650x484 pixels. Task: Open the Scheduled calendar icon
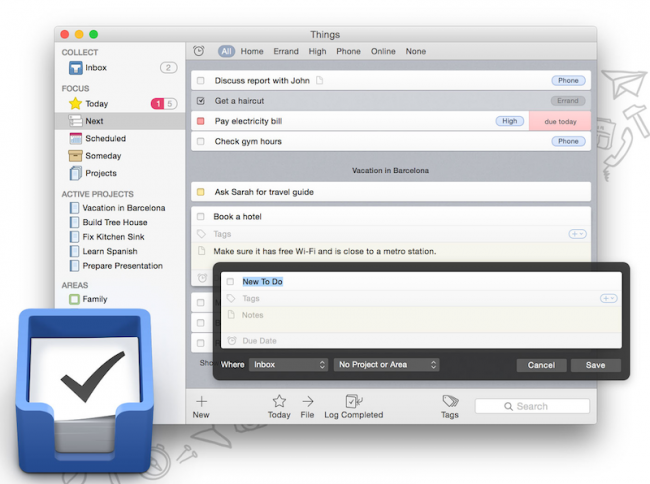click(x=75, y=138)
